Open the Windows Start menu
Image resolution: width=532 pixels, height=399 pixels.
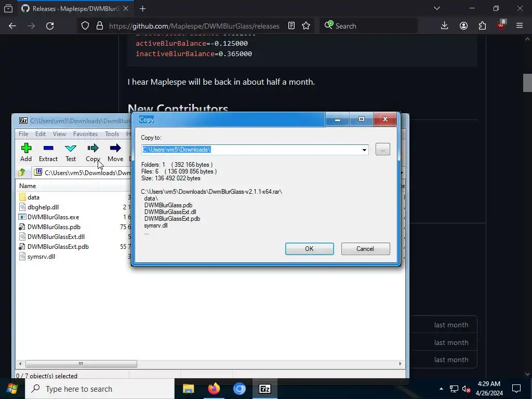coord(12,389)
